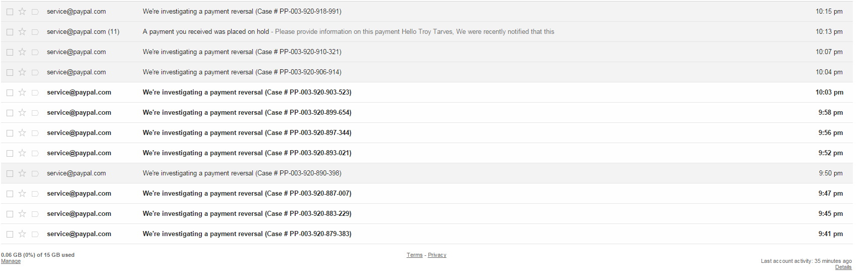Star the email with case PP-003-920-879-383

(x=22, y=234)
